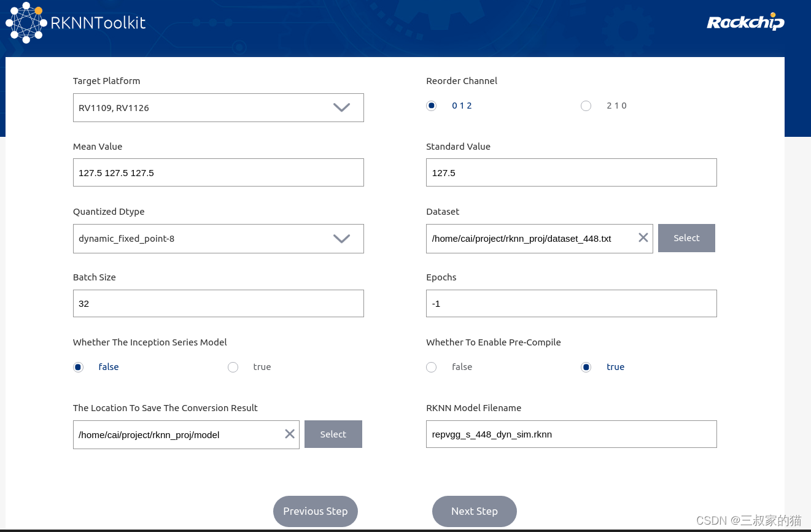The width and height of the screenshot is (811, 532).
Task: Open the Quantized Dtype dropdown
Action: pos(219,238)
